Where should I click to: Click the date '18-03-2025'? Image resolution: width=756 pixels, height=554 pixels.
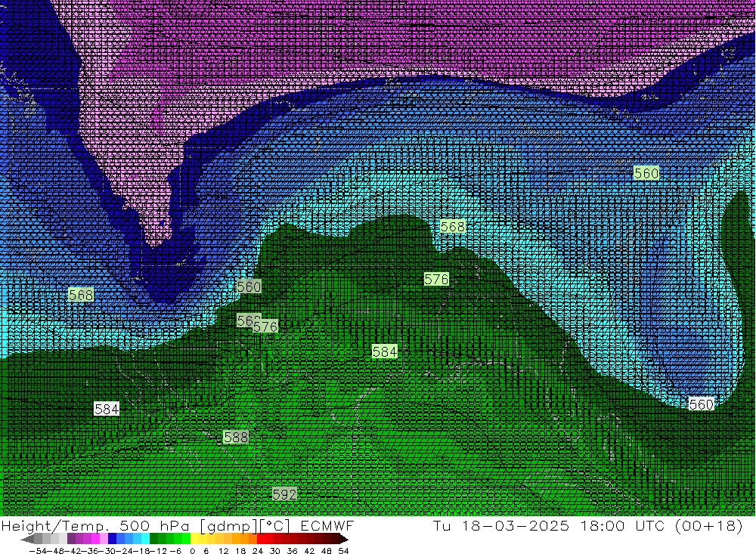click(x=516, y=525)
